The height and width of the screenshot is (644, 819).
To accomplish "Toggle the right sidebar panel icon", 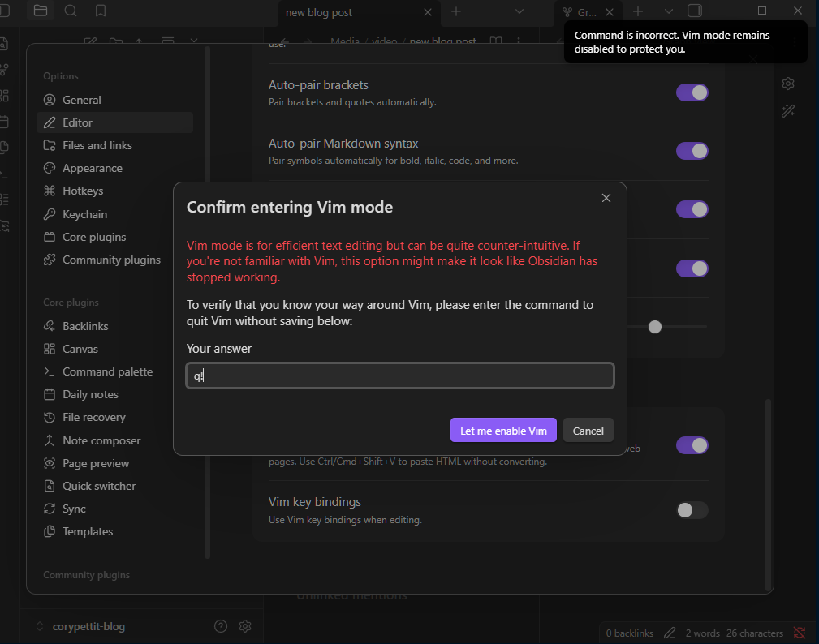I will pos(695,11).
